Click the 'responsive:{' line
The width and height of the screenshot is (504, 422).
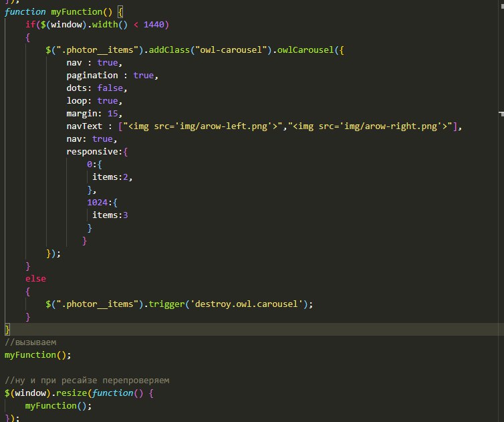point(97,152)
